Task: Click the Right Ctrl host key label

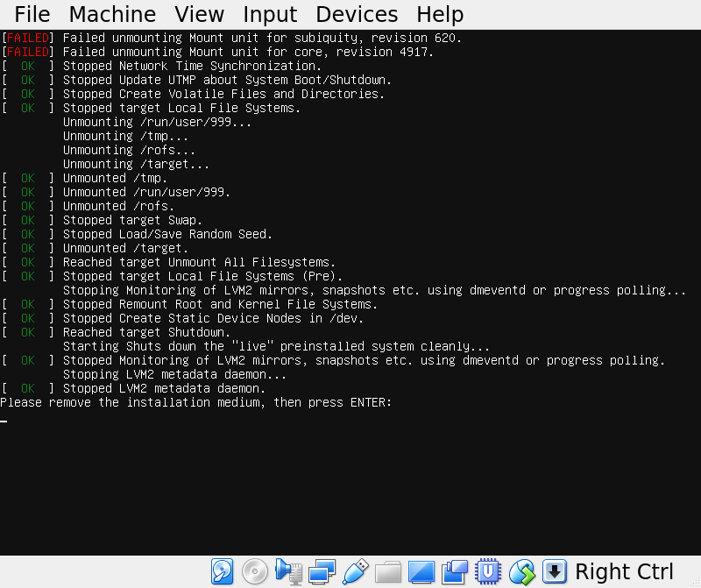Action: pyautogui.click(x=624, y=572)
